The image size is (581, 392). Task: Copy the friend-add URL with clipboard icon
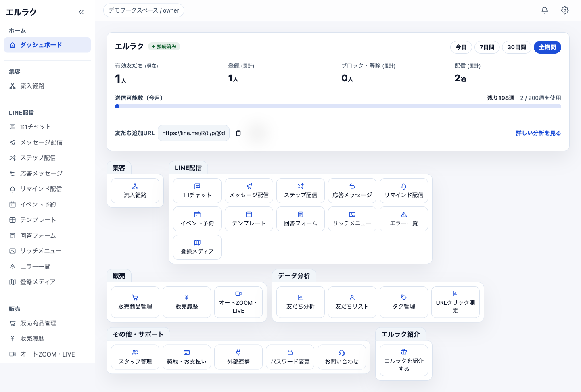point(238,133)
